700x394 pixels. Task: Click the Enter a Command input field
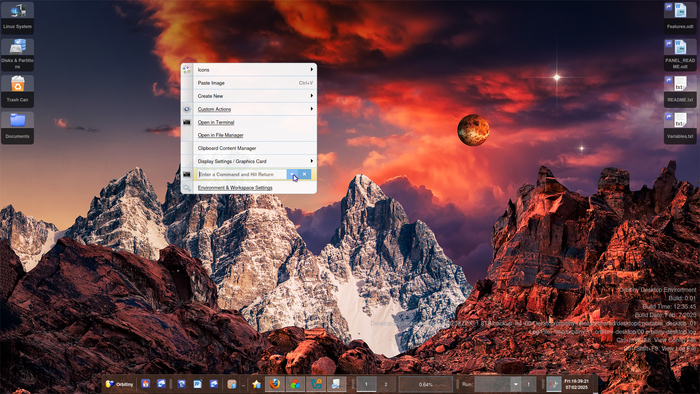click(x=242, y=174)
